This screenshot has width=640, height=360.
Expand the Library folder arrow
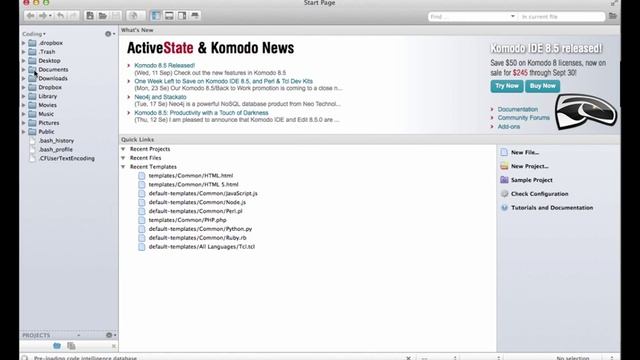coord(24,96)
